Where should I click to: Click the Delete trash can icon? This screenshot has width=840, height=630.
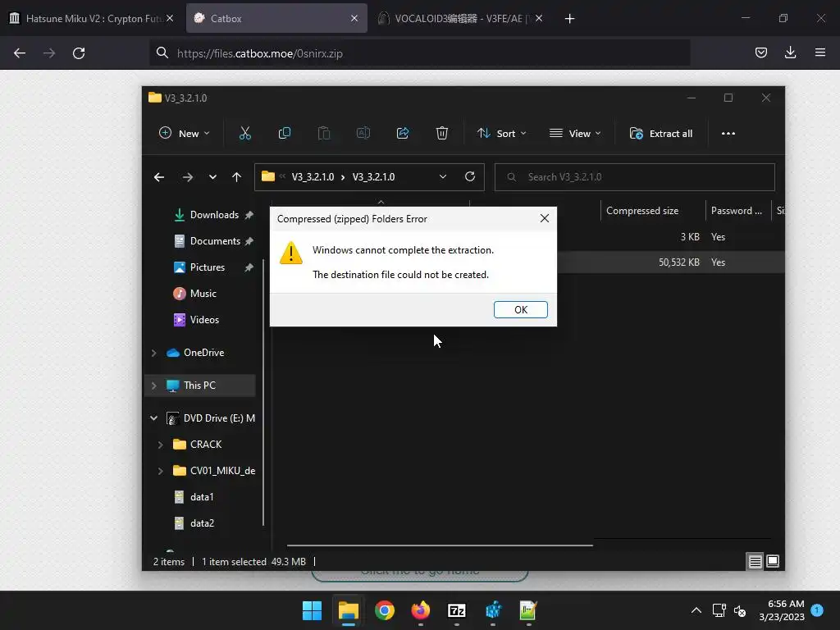click(442, 134)
